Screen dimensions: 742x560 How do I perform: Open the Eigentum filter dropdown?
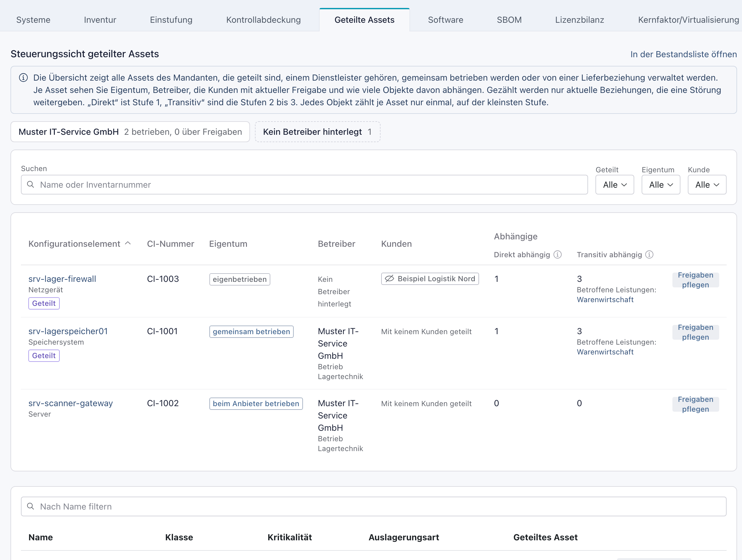661,185
